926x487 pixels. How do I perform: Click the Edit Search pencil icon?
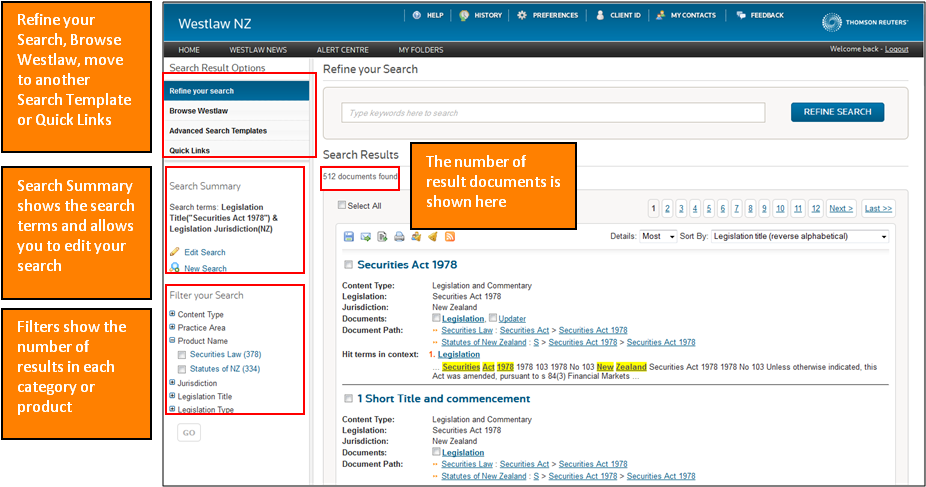(x=175, y=252)
